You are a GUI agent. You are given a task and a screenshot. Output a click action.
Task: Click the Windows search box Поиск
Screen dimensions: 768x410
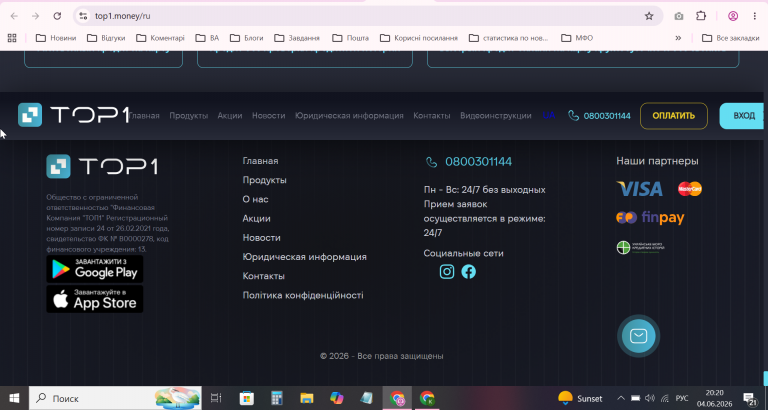coord(115,398)
